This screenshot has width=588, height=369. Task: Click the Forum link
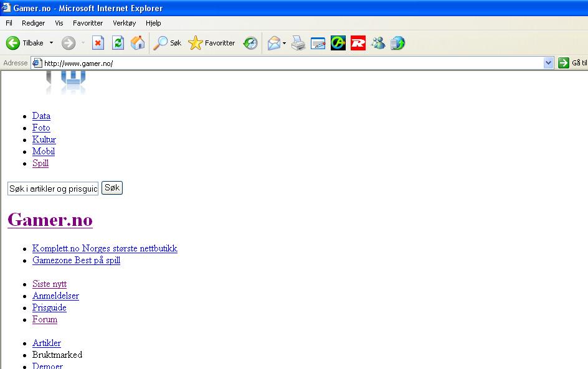point(45,320)
